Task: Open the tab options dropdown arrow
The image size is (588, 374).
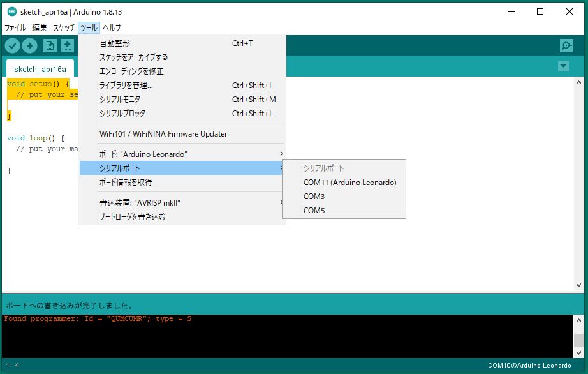Action: coord(563,66)
